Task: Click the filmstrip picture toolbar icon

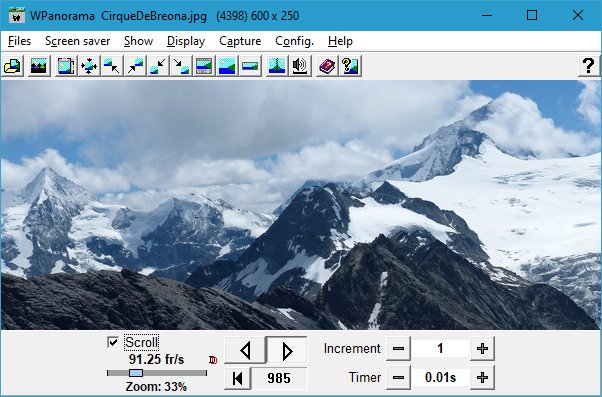Action: (x=204, y=66)
